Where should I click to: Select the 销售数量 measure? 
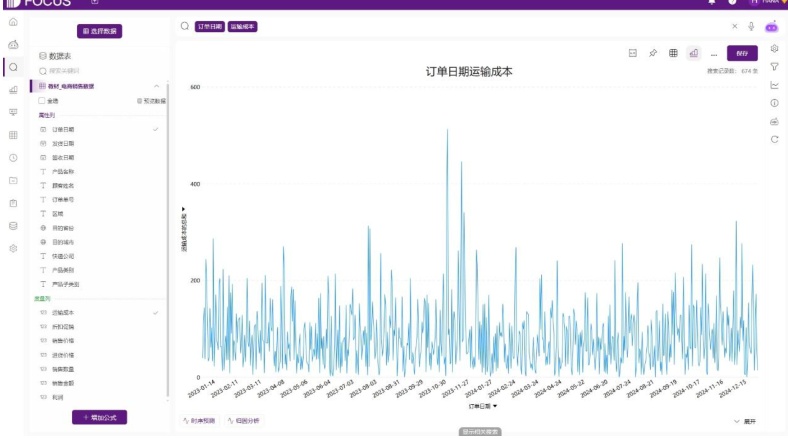[x=63, y=369]
